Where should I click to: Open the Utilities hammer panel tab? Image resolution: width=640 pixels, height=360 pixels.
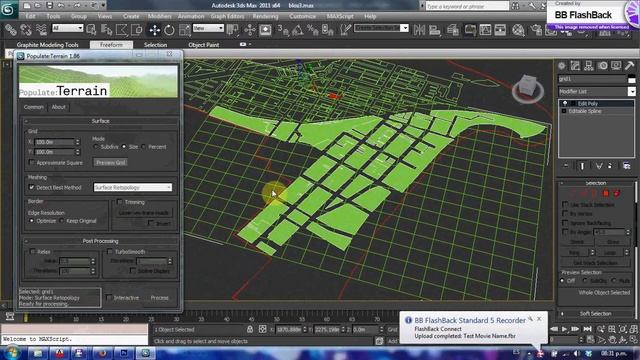pyautogui.click(x=630, y=66)
